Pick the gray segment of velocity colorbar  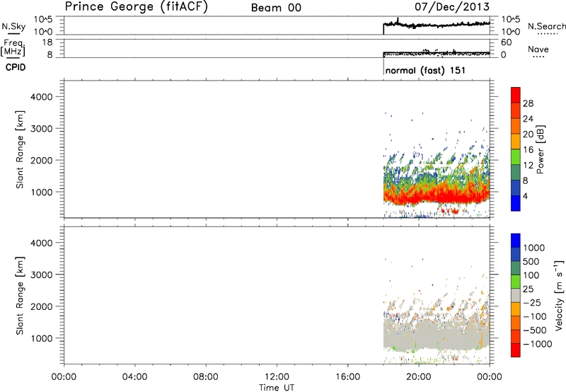tap(516, 295)
